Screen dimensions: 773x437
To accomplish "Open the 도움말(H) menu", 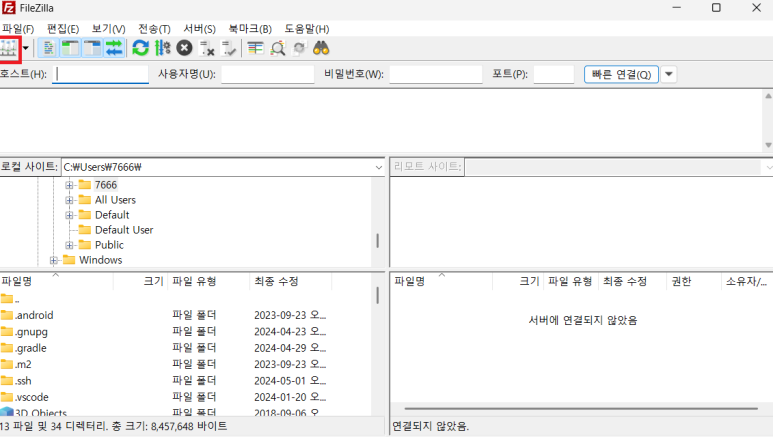I will 307,29.
